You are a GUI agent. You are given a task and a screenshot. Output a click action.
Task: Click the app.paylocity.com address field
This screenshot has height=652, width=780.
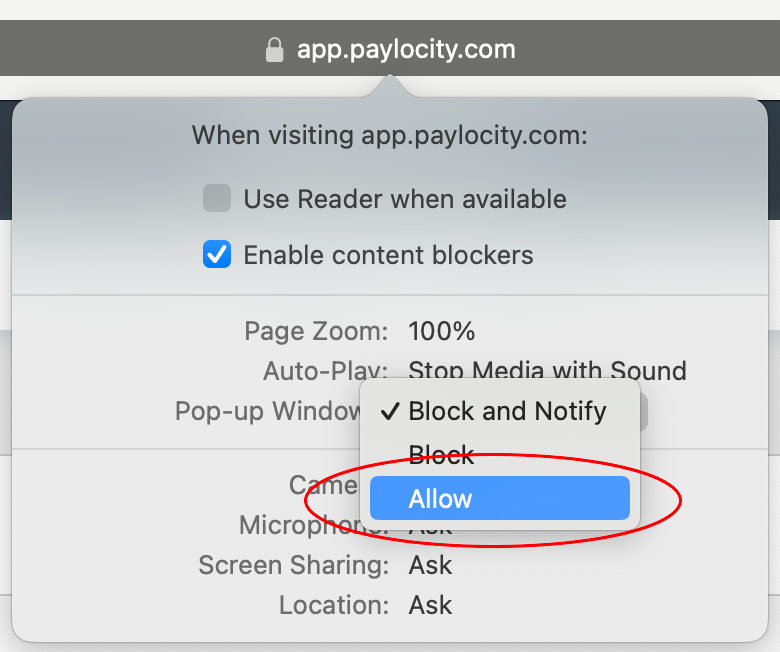coord(406,49)
